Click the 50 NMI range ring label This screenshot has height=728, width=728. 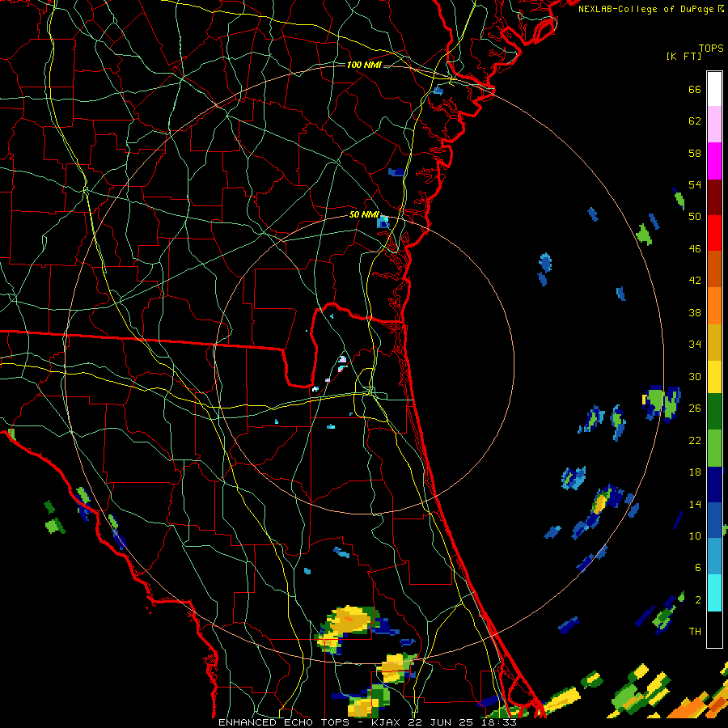pyautogui.click(x=364, y=214)
